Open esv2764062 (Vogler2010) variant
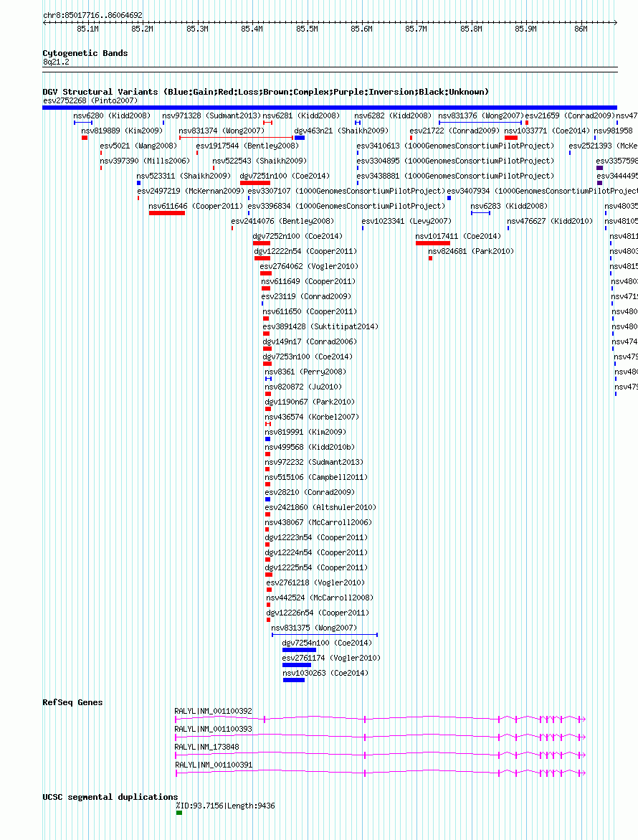The height and width of the screenshot is (840, 638). pos(309,266)
